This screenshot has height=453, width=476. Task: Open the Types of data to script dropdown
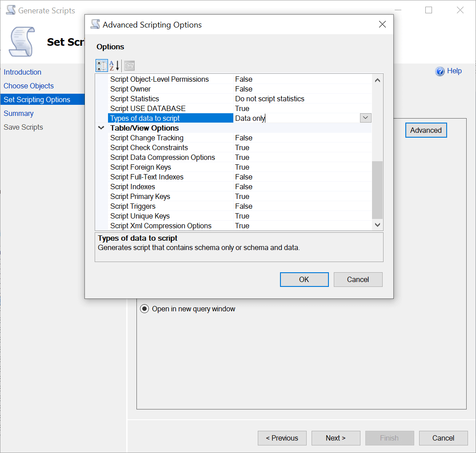(x=365, y=118)
